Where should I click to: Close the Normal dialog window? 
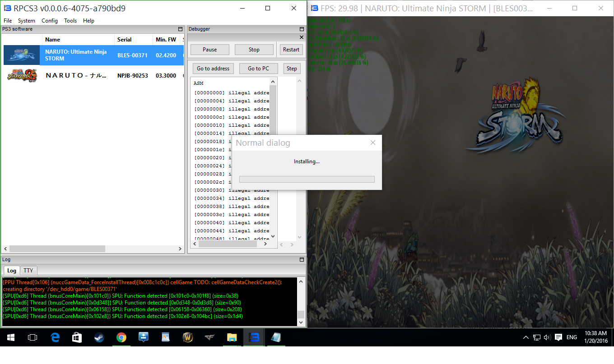tap(373, 143)
